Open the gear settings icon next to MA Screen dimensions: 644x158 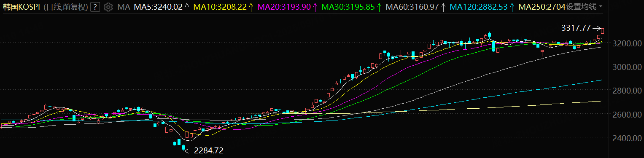tap(108, 7)
